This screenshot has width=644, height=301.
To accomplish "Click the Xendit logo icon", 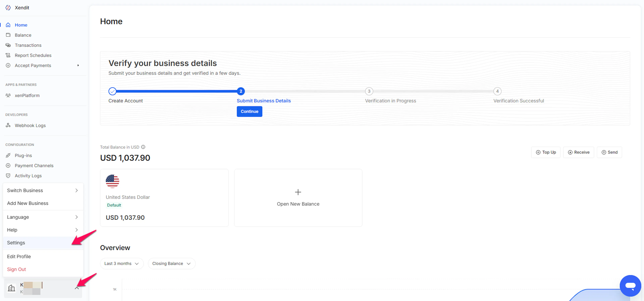I will (x=8, y=8).
